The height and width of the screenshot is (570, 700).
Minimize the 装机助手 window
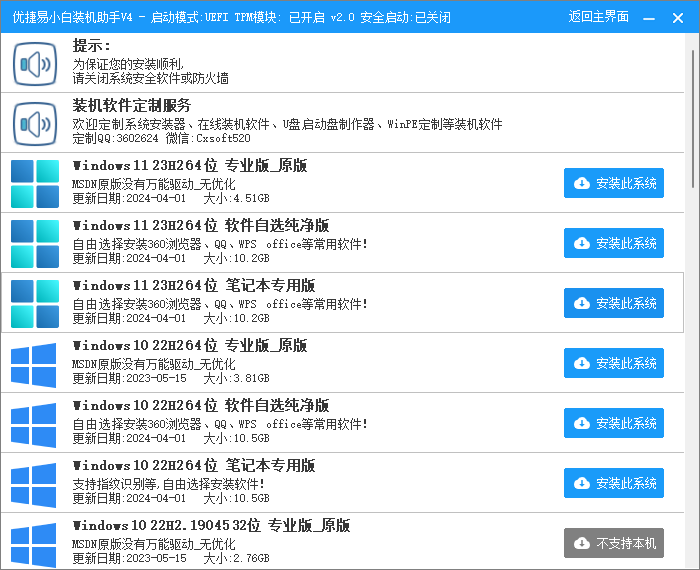[649, 18]
